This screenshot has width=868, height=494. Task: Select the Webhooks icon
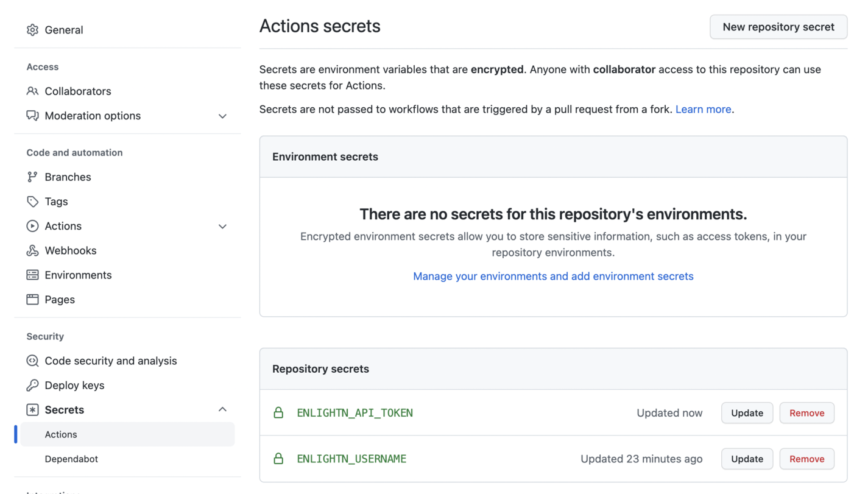click(32, 250)
